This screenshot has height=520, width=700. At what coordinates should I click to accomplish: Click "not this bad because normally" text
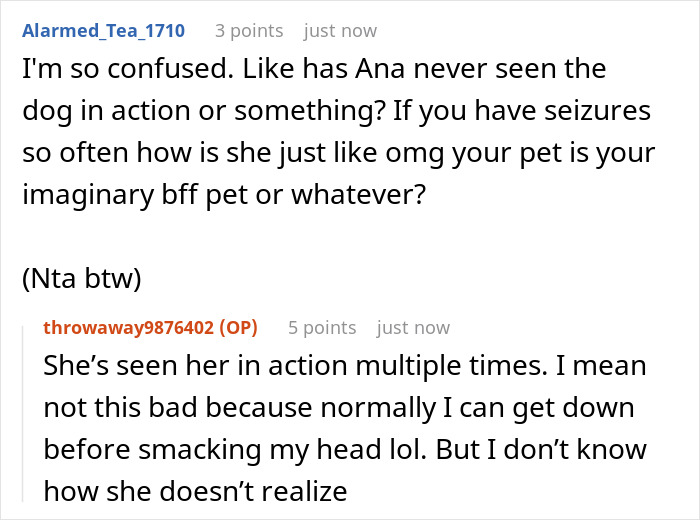point(200,407)
